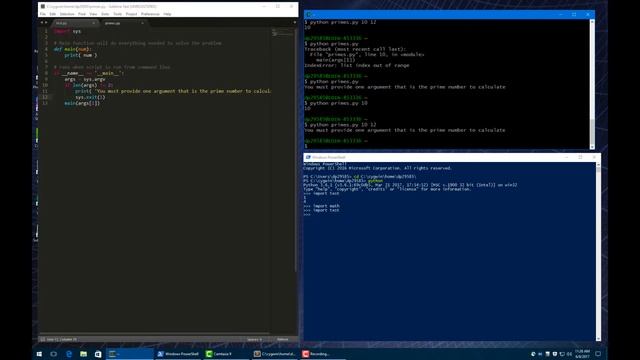Image resolution: width=640 pixels, height=360 pixels.
Task: Open the Action Center notification icon
Action: (598, 354)
